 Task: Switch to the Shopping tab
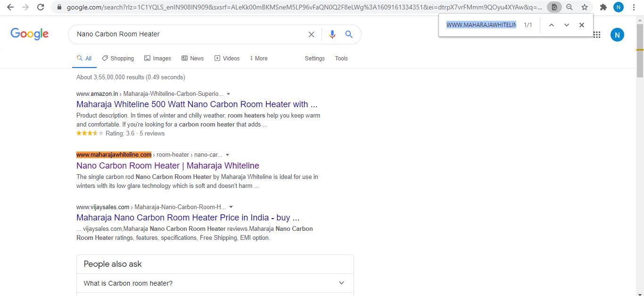[118, 59]
